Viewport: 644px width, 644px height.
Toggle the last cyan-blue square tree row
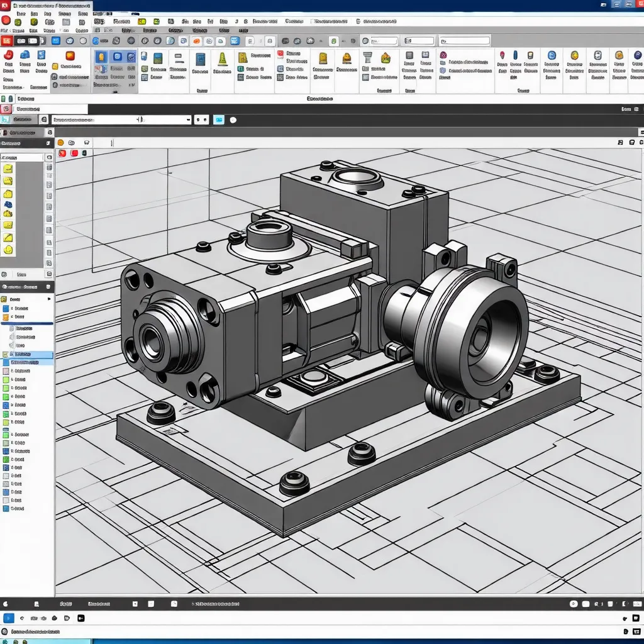[6, 508]
